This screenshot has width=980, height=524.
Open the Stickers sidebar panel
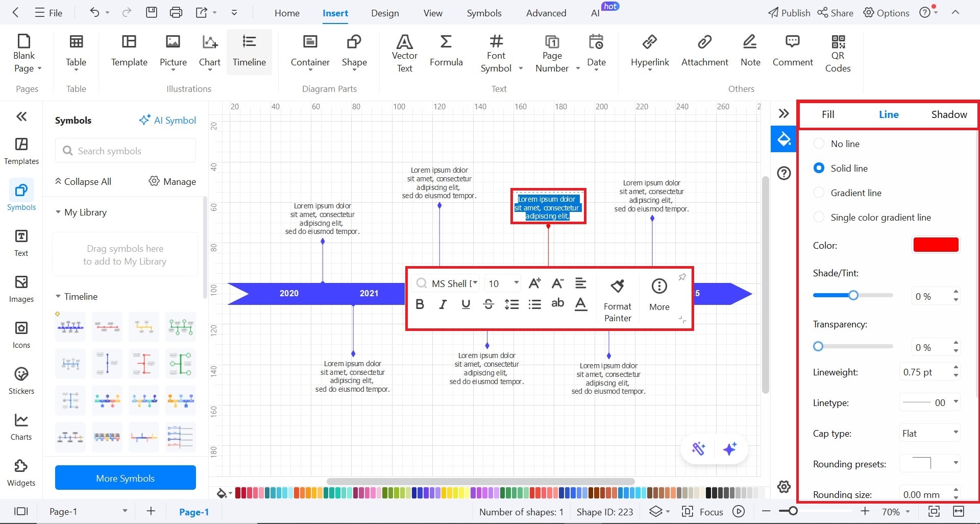[21, 381]
